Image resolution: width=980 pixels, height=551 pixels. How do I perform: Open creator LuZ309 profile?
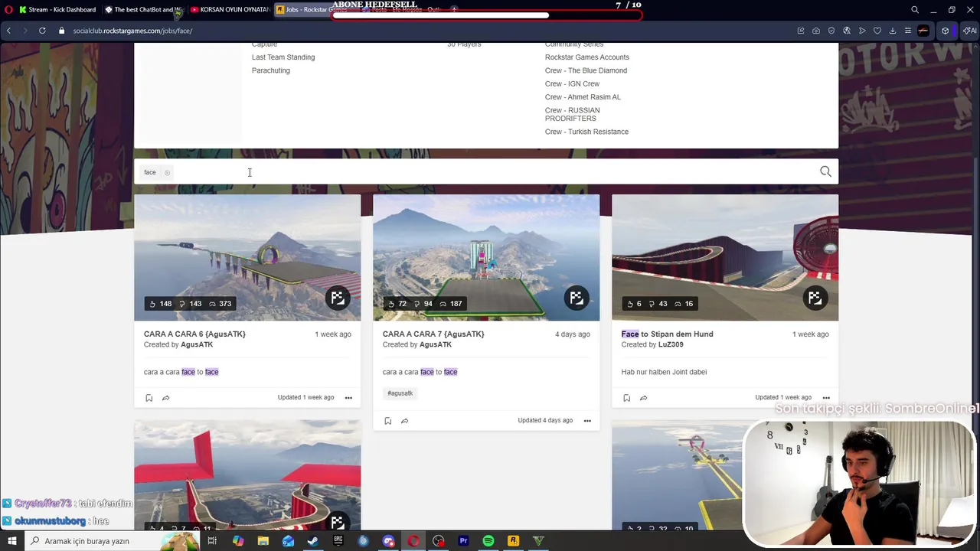click(x=671, y=344)
